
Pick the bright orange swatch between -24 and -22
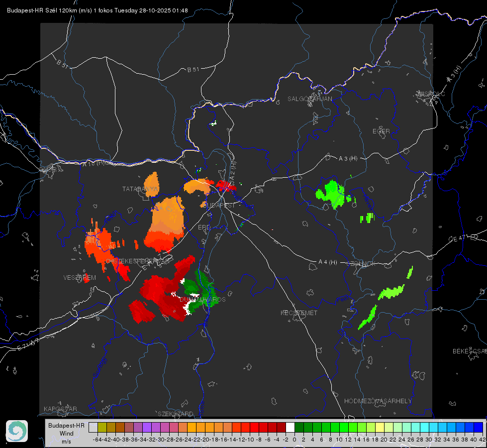coord(192,427)
